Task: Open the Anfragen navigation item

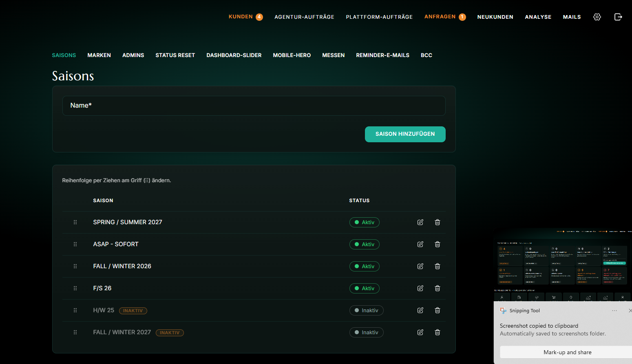Action: point(445,17)
